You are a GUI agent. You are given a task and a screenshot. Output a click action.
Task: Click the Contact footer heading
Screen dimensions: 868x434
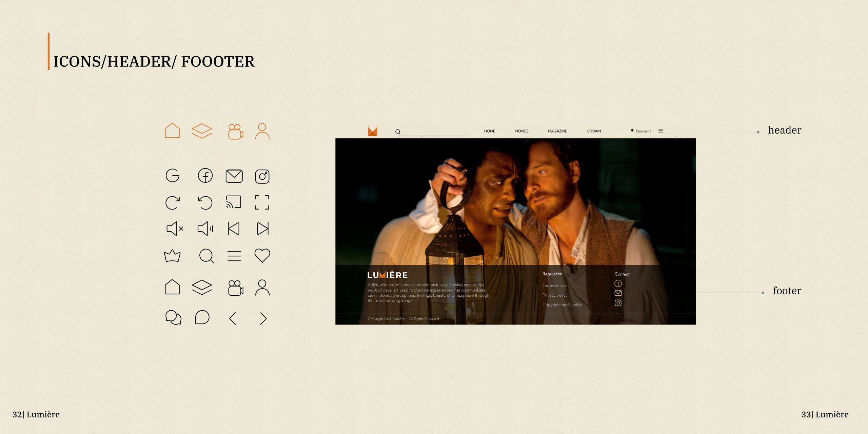622,274
